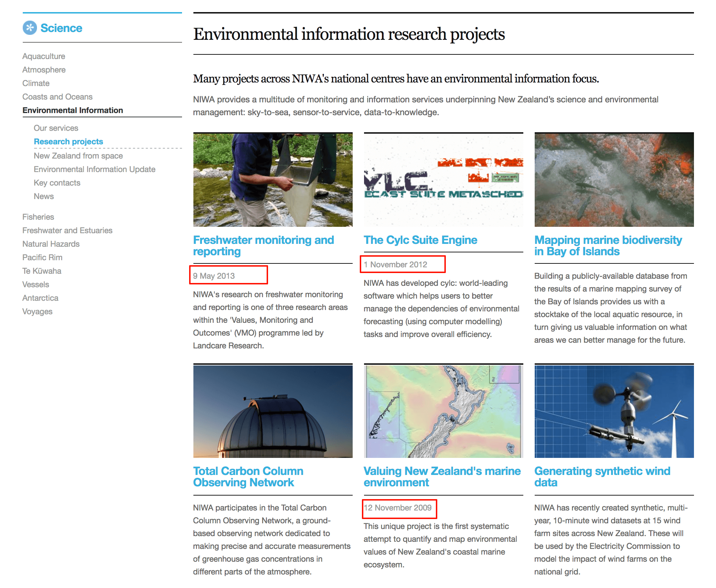This screenshot has height=588, width=716.
Task: Open Freshwater and Estuaries sidebar link
Action: pyautogui.click(x=67, y=230)
